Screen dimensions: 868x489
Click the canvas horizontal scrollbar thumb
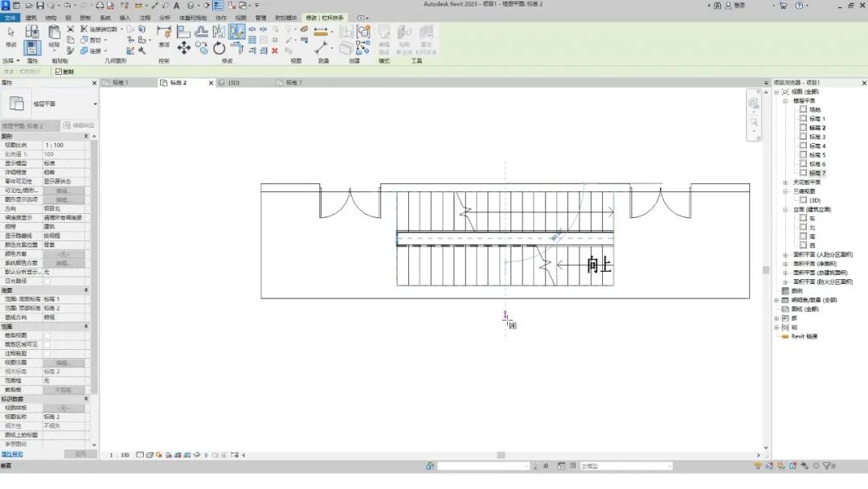501,455
